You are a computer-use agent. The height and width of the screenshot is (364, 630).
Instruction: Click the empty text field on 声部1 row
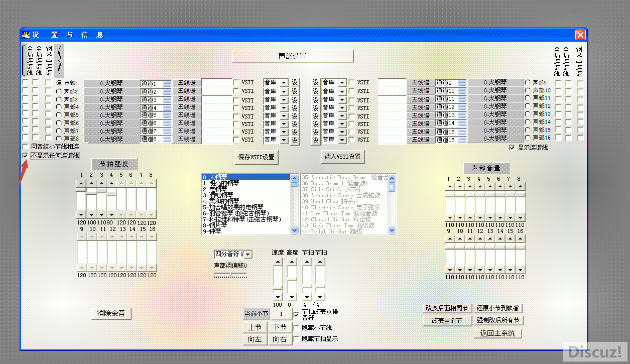tap(216, 83)
